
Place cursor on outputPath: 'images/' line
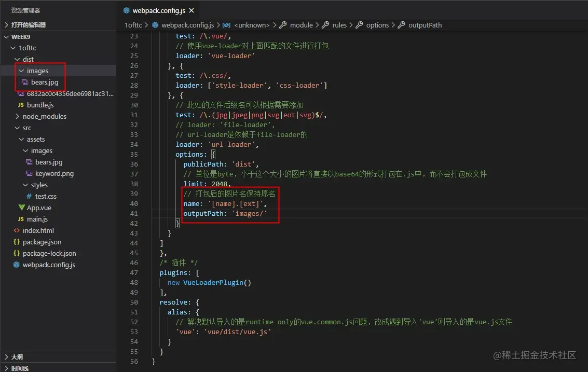(225, 213)
